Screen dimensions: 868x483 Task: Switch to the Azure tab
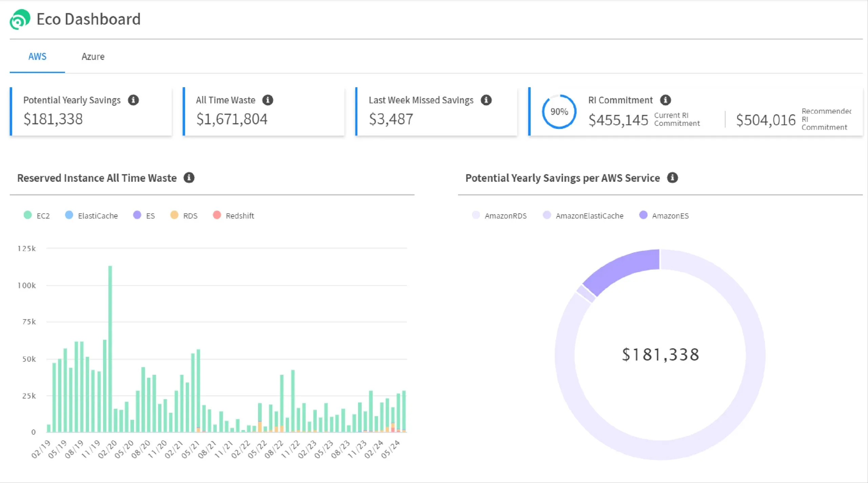coord(93,57)
